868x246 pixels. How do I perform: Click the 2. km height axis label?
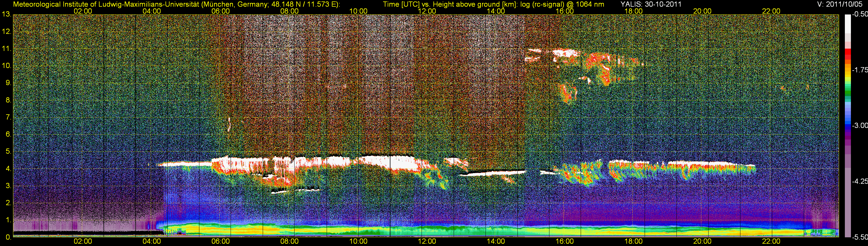[8, 203]
